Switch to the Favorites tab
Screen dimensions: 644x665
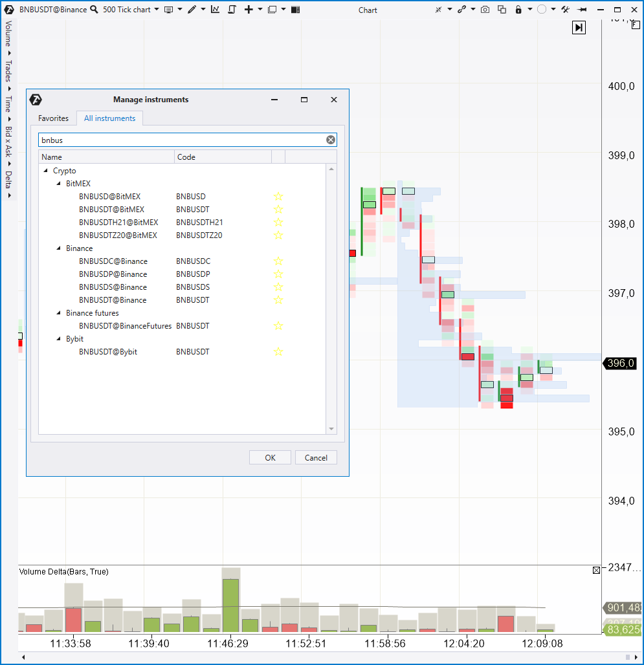54,118
